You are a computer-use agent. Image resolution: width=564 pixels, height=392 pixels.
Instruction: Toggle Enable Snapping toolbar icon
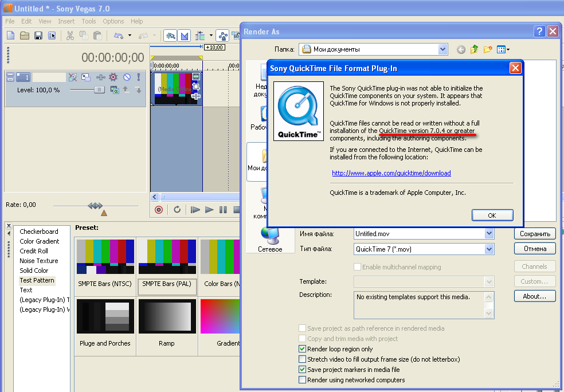click(170, 36)
